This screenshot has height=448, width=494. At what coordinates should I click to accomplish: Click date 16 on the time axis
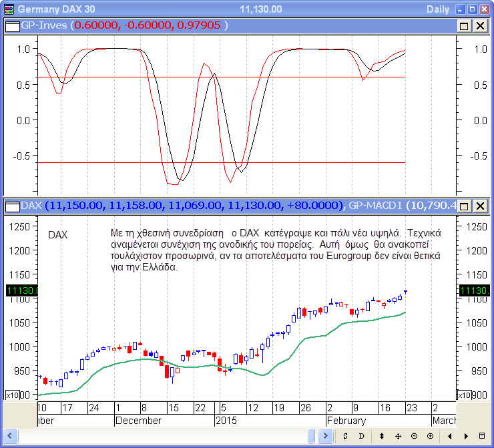(x=385, y=408)
